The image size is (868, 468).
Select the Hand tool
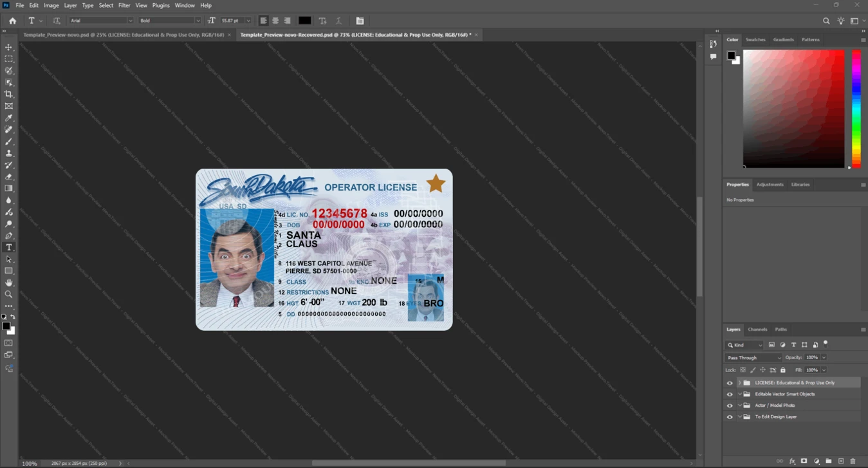coord(9,283)
